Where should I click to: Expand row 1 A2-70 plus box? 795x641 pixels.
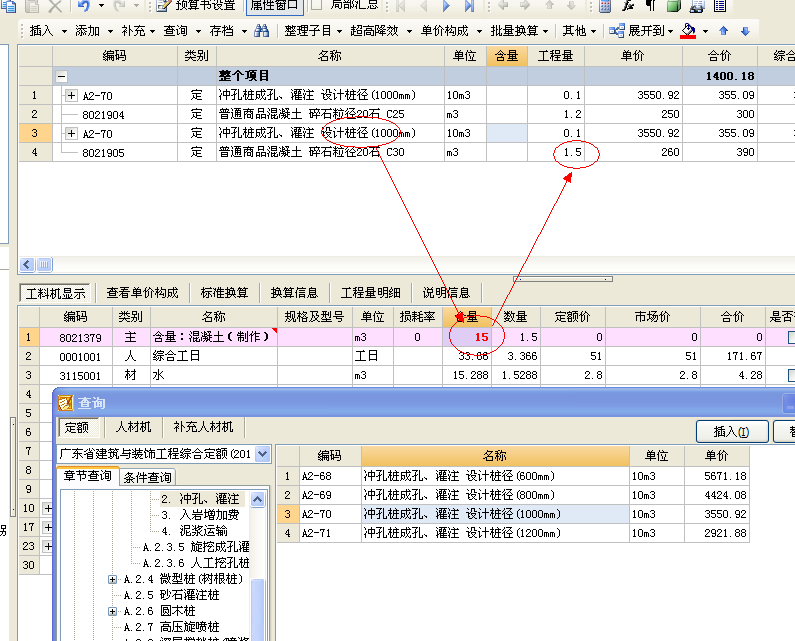click(x=71, y=95)
